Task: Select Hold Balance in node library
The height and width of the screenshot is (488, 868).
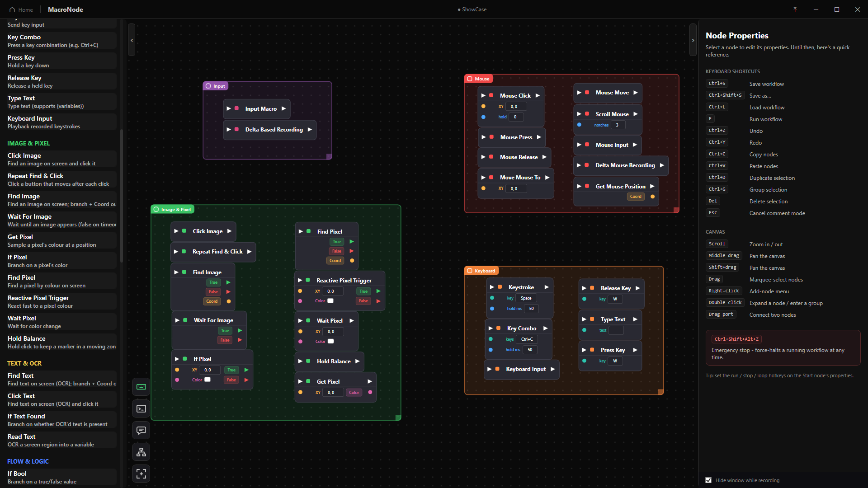Action: point(61,342)
